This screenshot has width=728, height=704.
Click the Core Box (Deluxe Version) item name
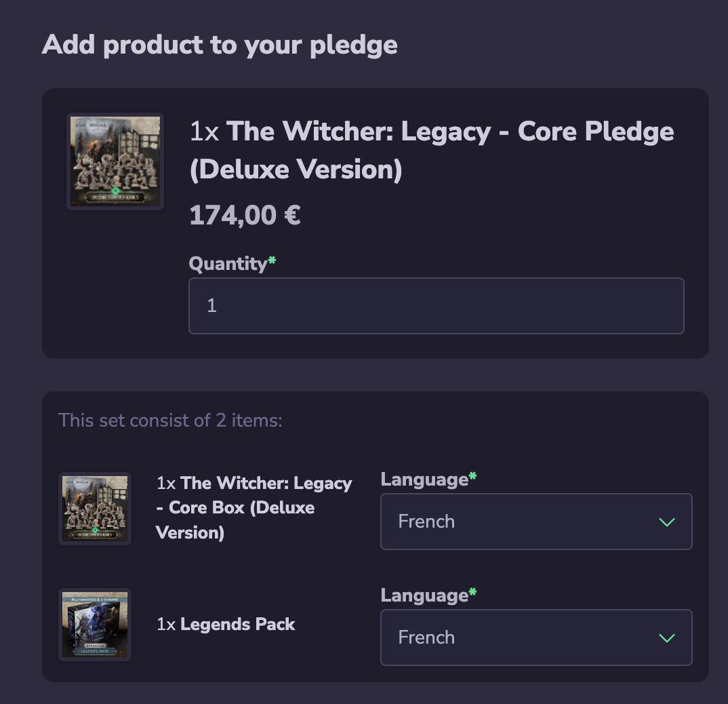254,507
